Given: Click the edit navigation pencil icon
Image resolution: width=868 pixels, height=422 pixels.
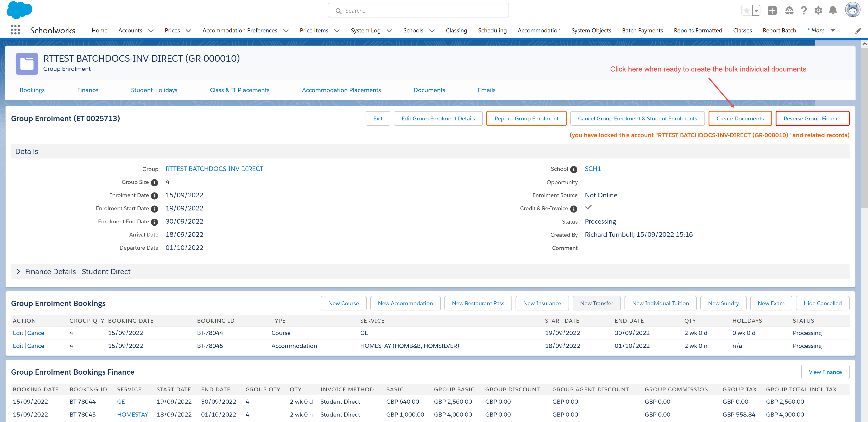Looking at the screenshot, I should 858,31.
